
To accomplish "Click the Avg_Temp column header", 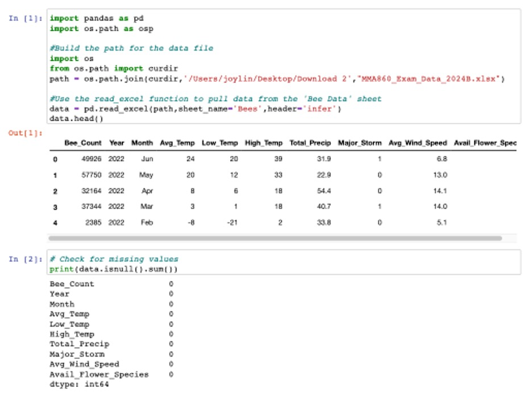I will (x=177, y=143).
